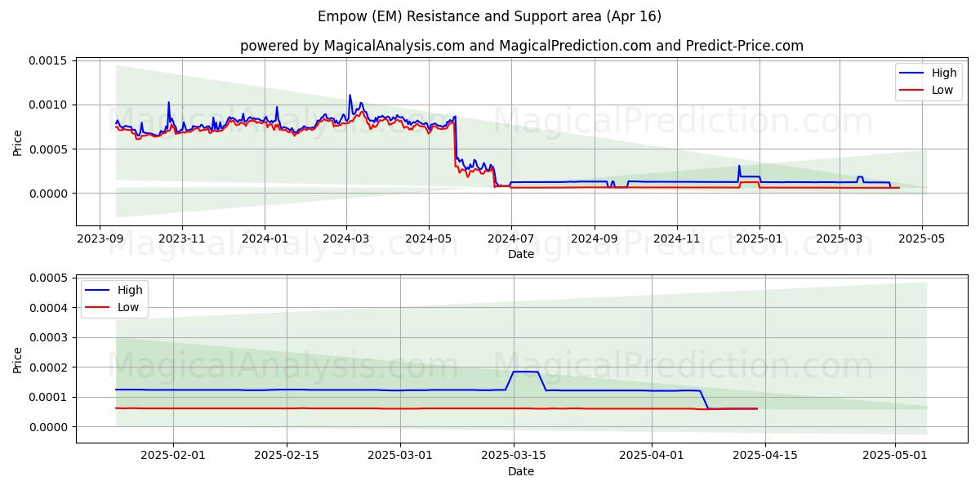Click the price peak near 2024-03 on top chart
The image size is (980, 490).
click(x=350, y=96)
